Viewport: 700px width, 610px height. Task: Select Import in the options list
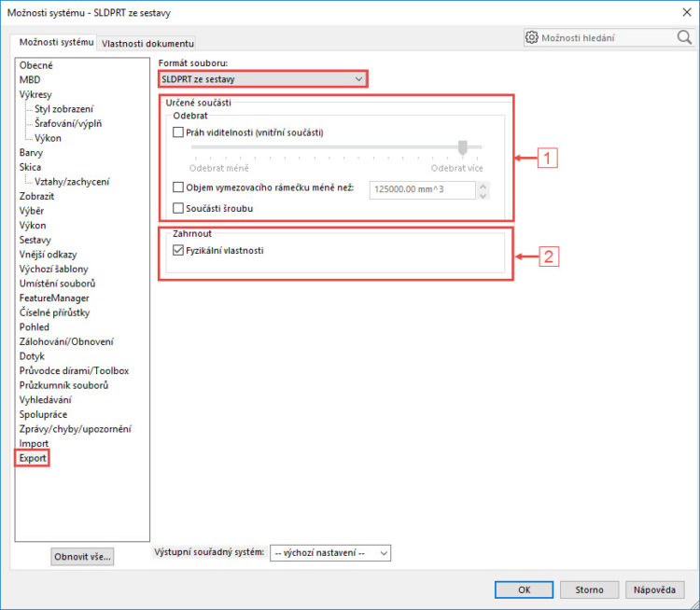[34, 444]
